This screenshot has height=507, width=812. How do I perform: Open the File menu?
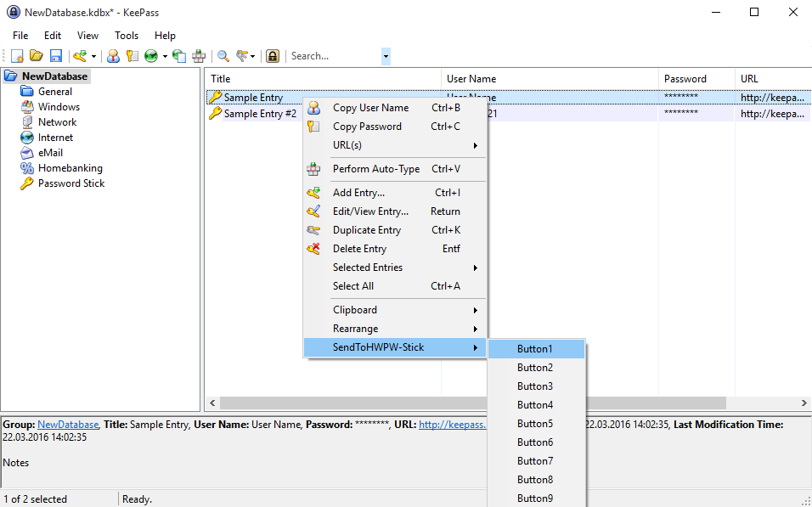20,36
